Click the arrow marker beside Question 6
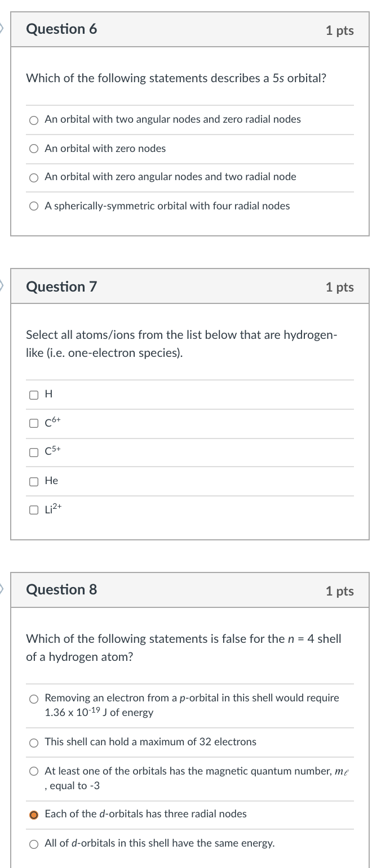Viewport: 381px width, 868px height. tap(2, 28)
